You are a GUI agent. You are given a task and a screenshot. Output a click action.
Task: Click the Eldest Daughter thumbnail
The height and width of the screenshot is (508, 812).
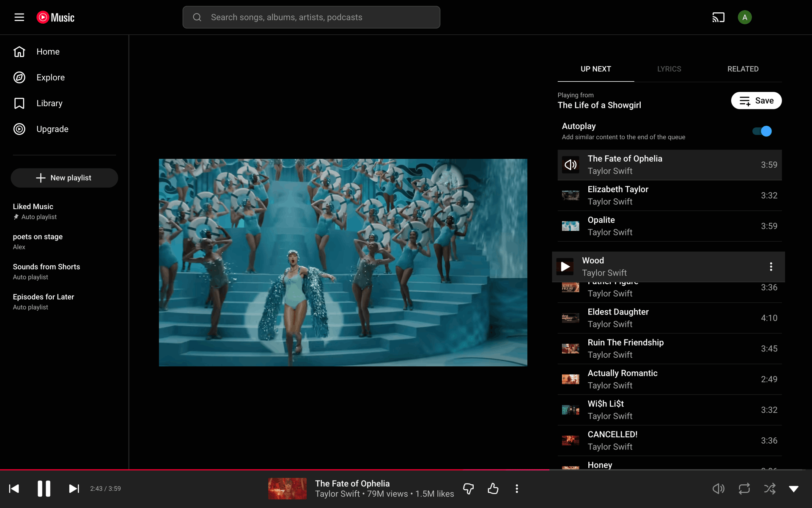point(571,318)
